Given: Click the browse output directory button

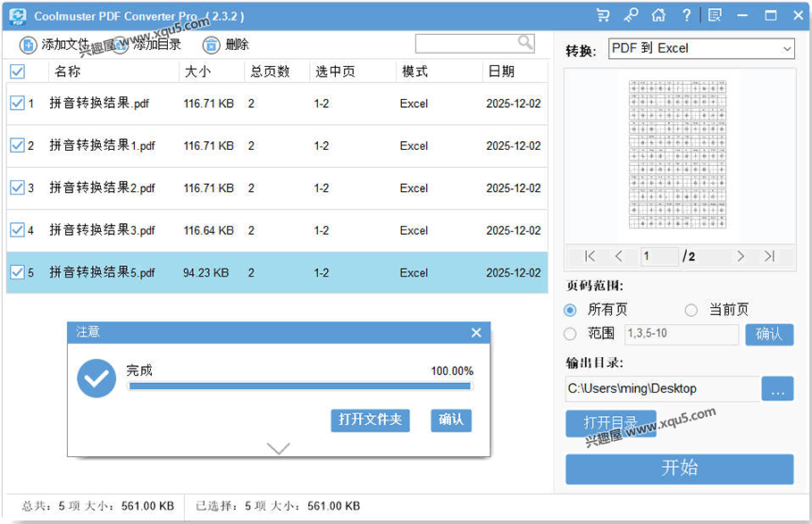Looking at the screenshot, I should [x=778, y=388].
